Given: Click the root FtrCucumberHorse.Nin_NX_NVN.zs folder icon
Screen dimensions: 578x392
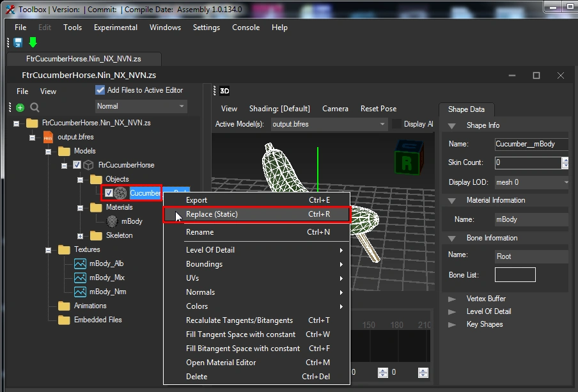Looking at the screenshot, I should pyautogui.click(x=32, y=123).
